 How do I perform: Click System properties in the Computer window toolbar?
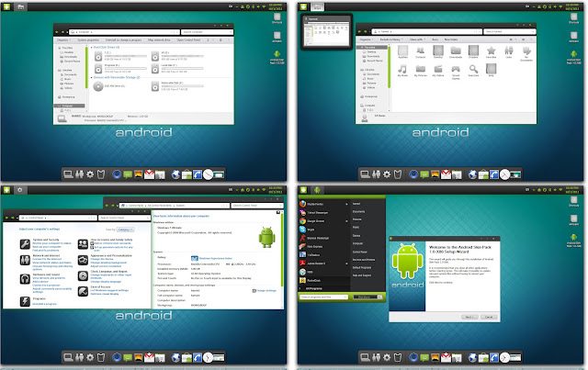(88, 40)
